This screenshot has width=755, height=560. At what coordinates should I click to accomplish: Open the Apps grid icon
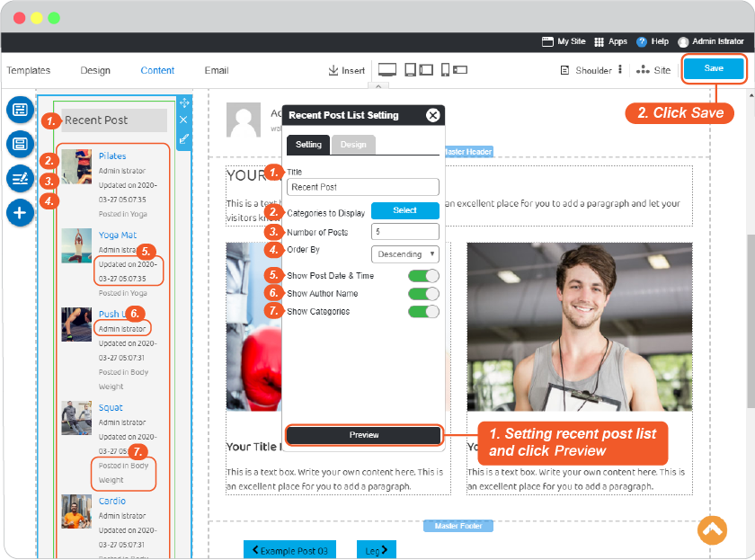tap(599, 42)
